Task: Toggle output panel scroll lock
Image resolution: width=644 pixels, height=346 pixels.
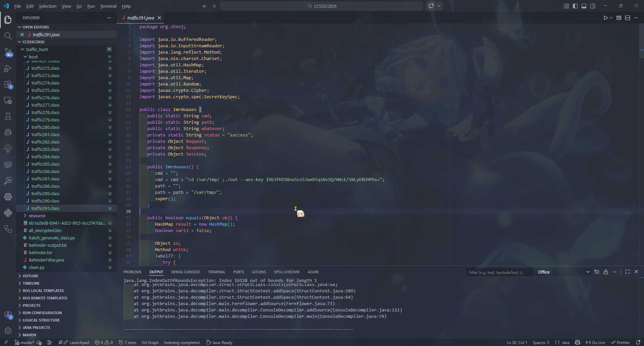Action: click(605, 272)
